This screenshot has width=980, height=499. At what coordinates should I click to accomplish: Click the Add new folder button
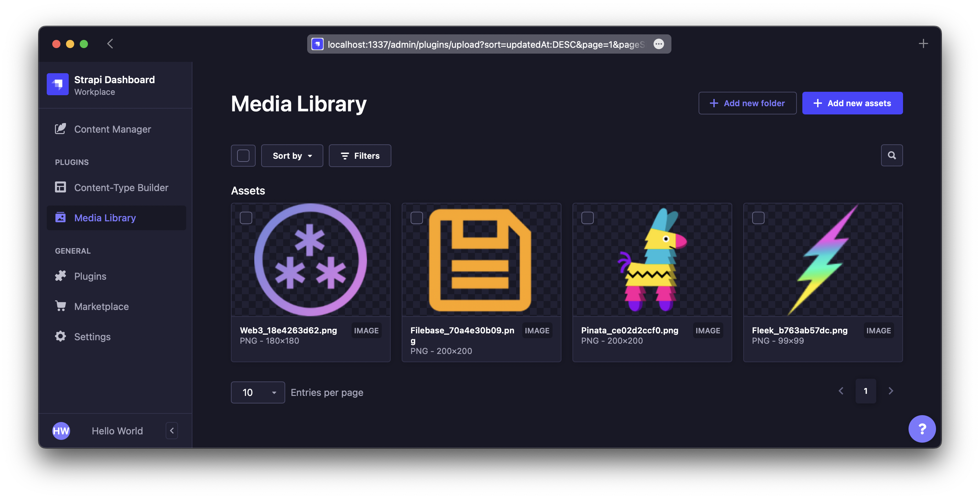[747, 103]
